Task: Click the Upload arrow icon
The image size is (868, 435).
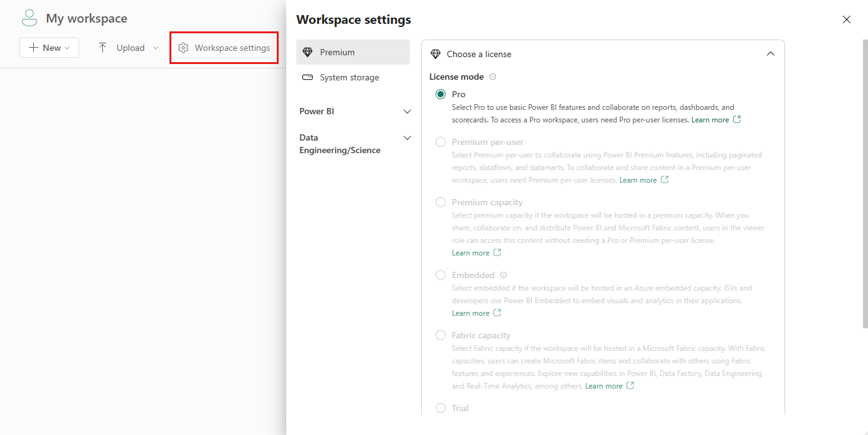Action: pos(103,48)
